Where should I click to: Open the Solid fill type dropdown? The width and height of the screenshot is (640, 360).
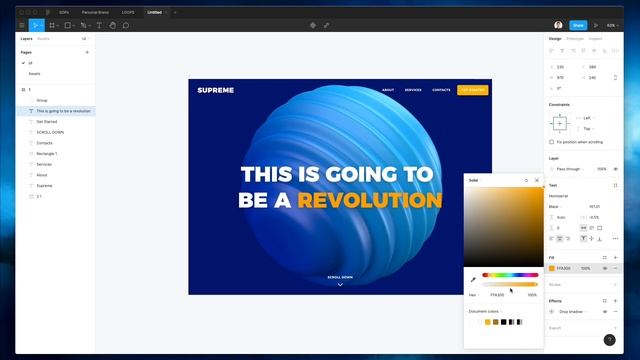tap(475, 180)
